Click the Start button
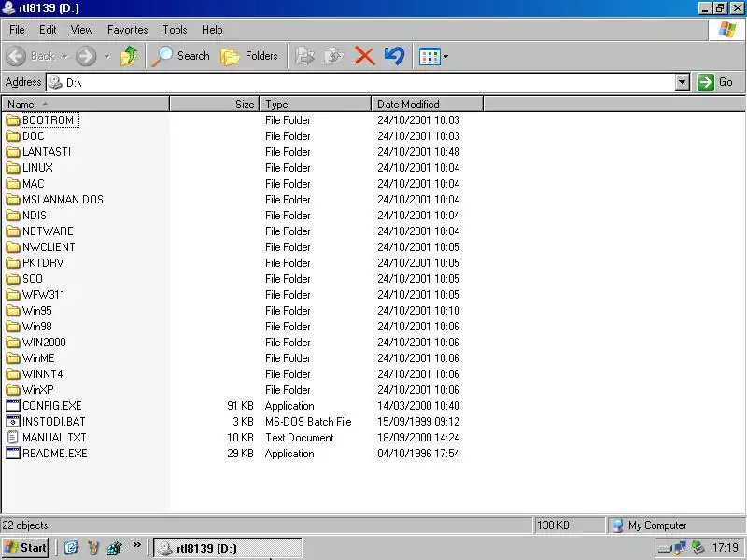 [25, 548]
